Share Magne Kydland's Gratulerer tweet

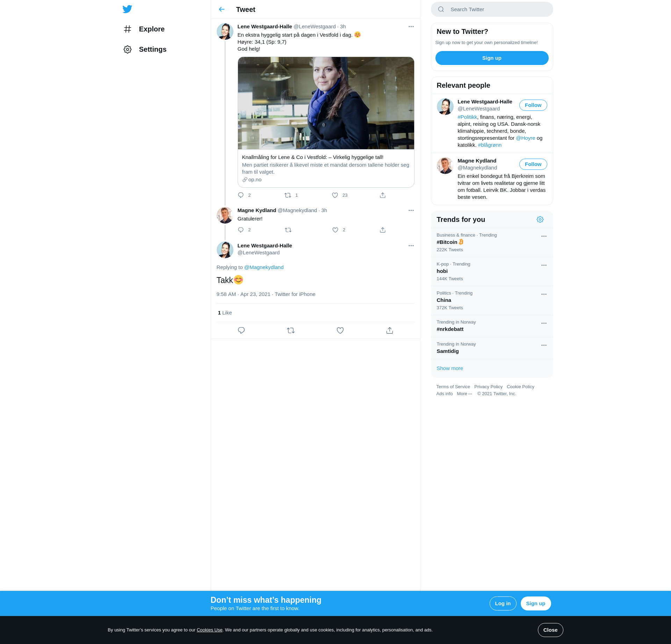(383, 230)
